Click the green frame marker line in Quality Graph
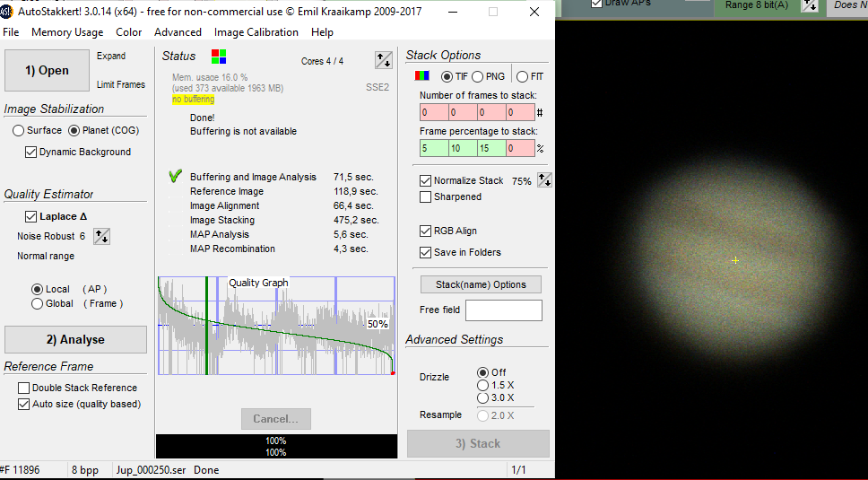Viewport: 868px width, 480px height. click(206, 326)
